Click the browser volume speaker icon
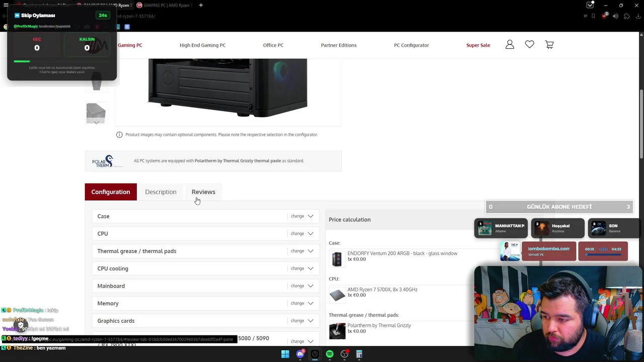This screenshot has width=644, height=362. [x=615, y=16]
